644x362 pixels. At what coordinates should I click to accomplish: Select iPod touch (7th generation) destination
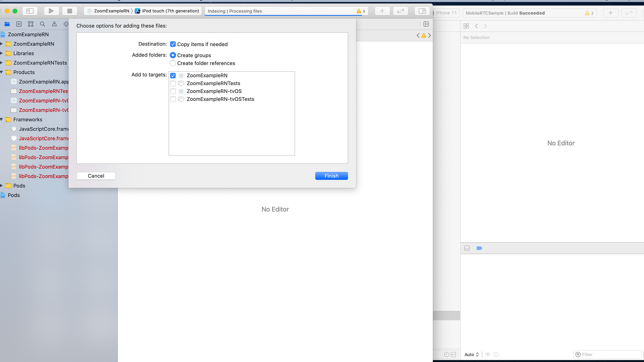[x=170, y=11]
